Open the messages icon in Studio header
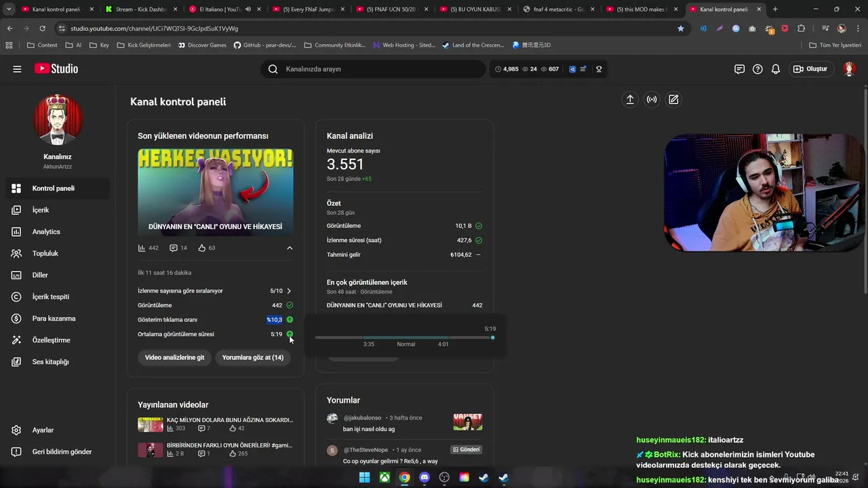Image resolution: width=868 pixels, height=488 pixels. (x=739, y=69)
